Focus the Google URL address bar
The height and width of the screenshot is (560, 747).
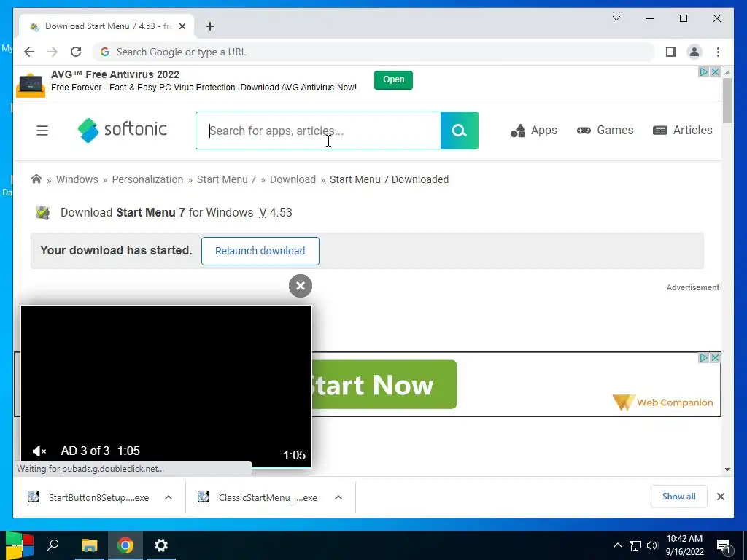click(374, 52)
